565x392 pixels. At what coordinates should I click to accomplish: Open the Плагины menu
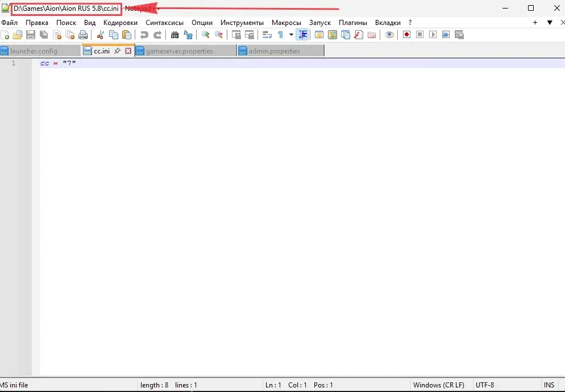(x=353, y=23)
